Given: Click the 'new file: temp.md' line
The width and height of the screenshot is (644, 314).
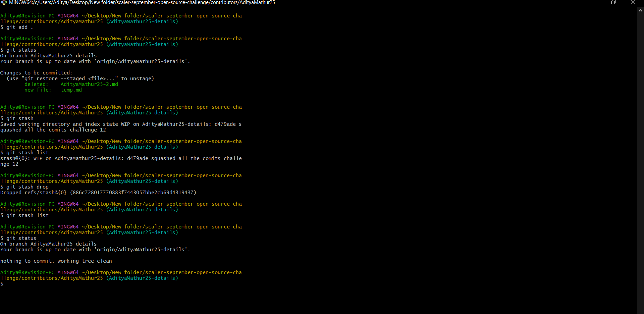Looking at the screenshot, I should coord(53,90).
